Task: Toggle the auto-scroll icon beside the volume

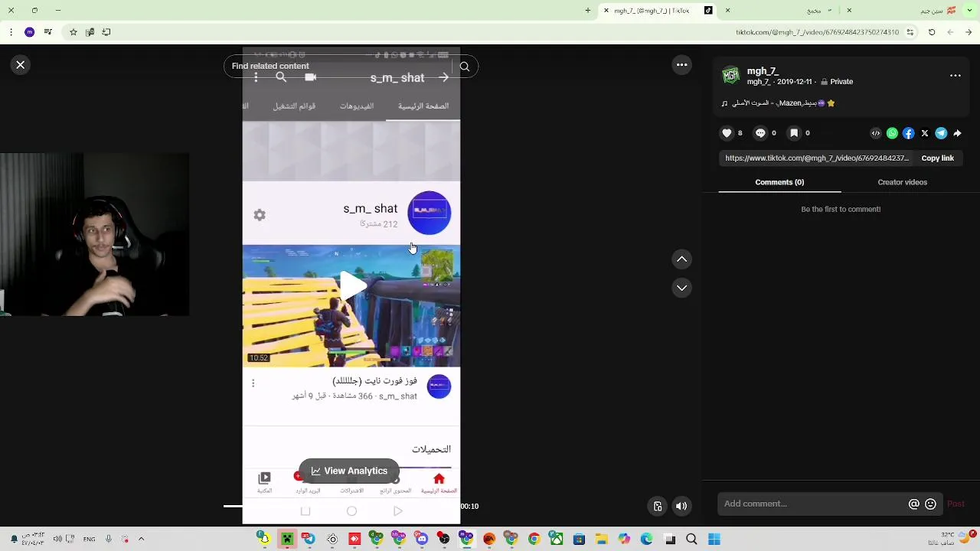Action: (x=658, y=506)
